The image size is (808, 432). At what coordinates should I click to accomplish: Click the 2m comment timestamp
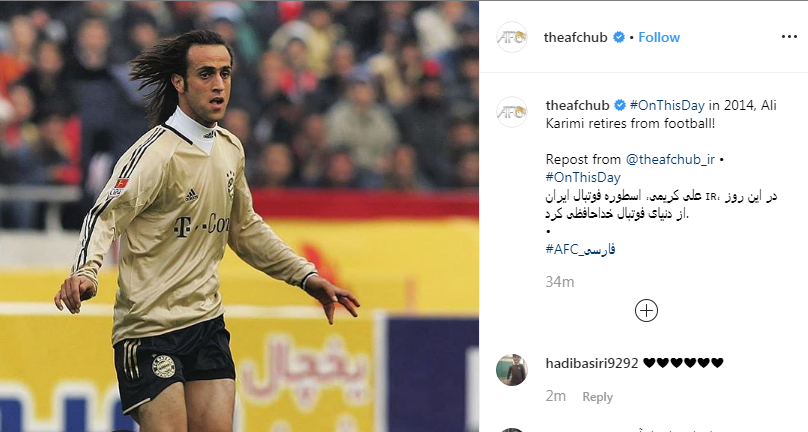pos(556,396)
